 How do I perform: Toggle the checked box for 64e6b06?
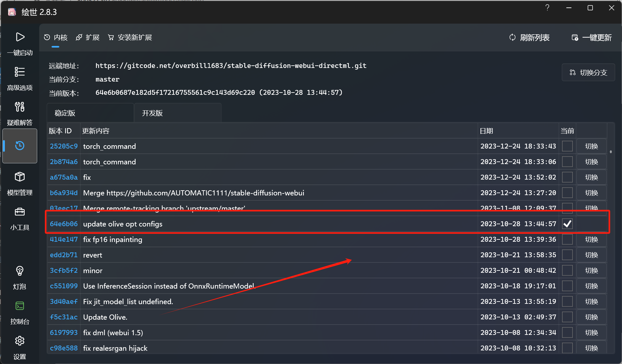(567, 224)
